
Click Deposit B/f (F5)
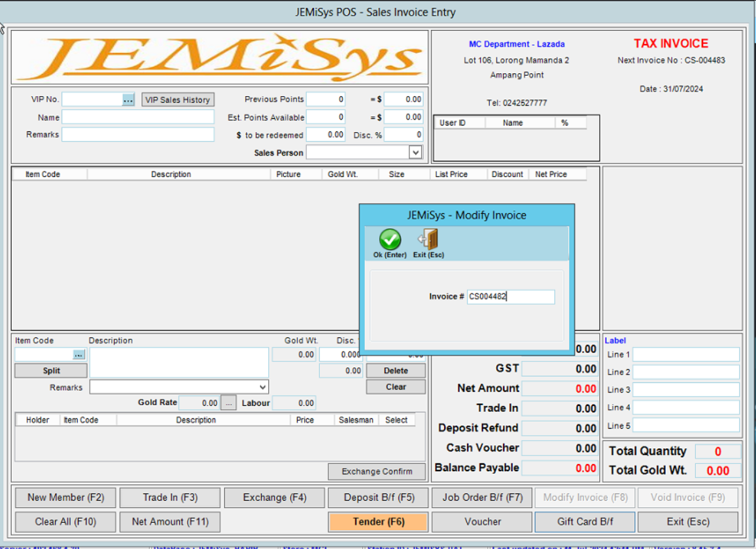(x=378, y=497)
